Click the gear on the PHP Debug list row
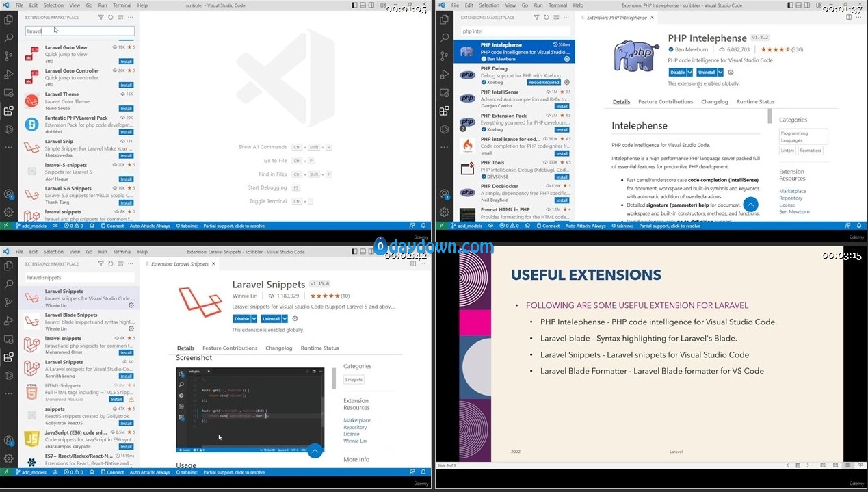868x492 pixels. click(x=566, y=82)
